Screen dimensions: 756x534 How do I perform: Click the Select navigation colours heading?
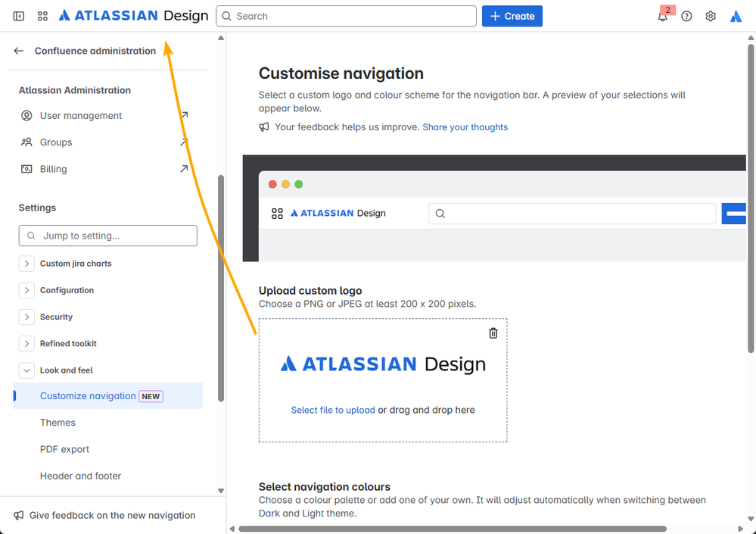coord(325,487)
